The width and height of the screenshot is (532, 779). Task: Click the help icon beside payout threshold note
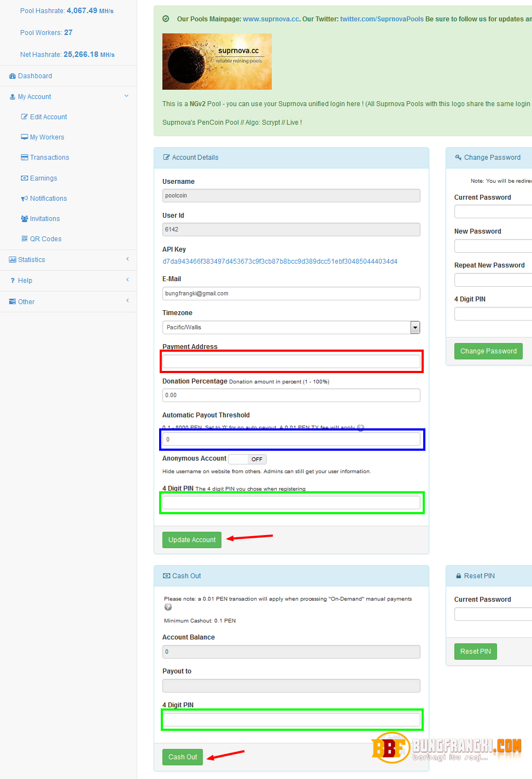[x=360, y=428]
